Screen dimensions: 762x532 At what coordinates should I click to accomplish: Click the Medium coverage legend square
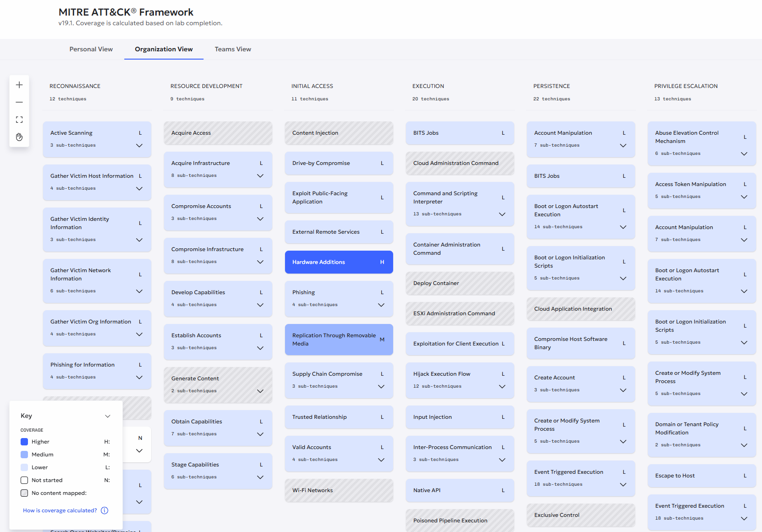click(x=24, y=455)
